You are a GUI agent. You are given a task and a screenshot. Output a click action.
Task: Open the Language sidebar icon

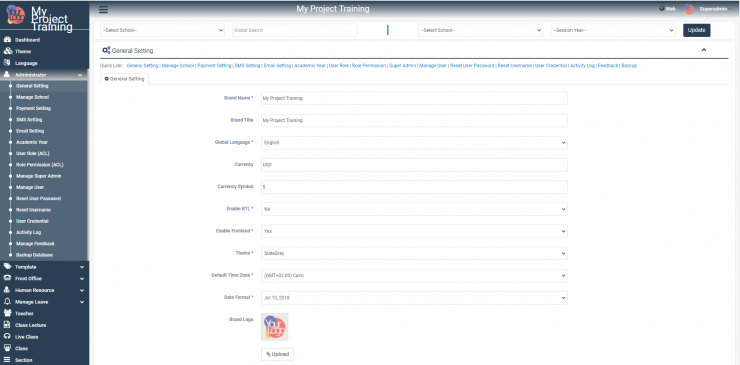pos(7,63)
